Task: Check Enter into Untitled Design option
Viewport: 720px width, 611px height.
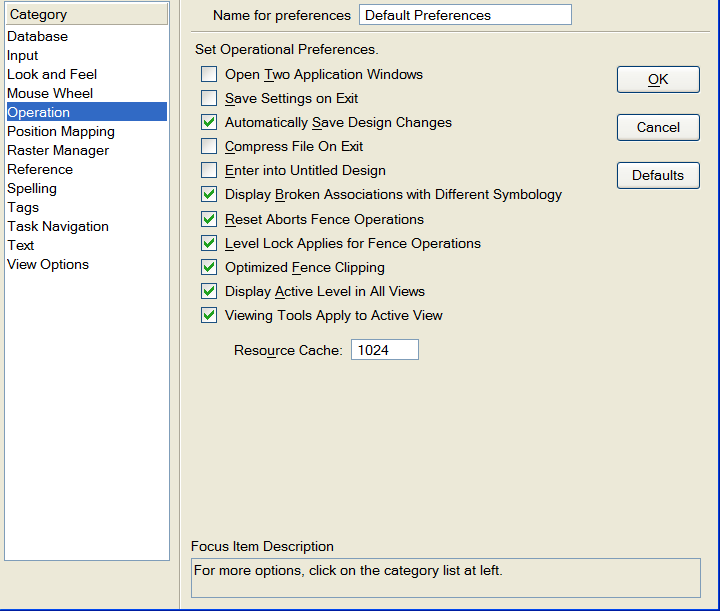Action: point(209,170)
